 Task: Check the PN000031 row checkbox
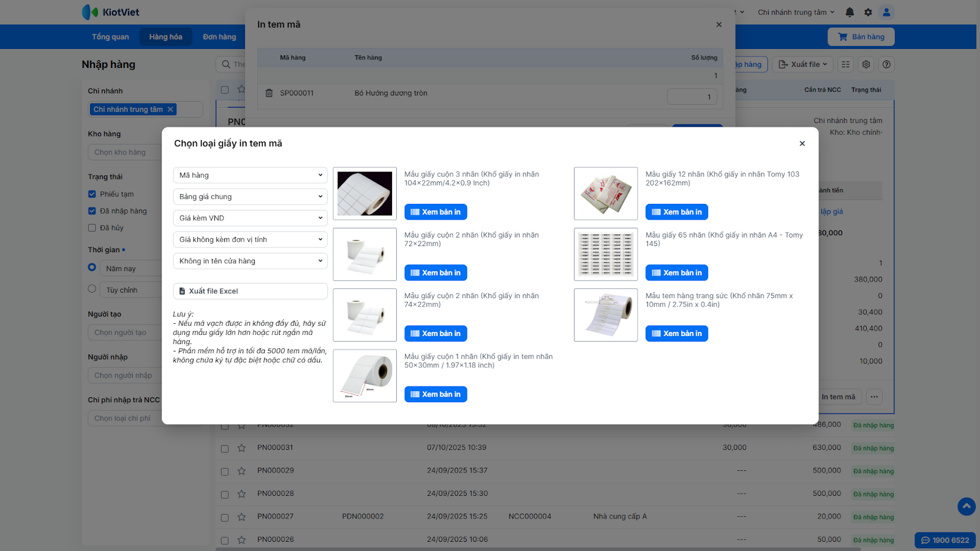click(x=225, y=449)
